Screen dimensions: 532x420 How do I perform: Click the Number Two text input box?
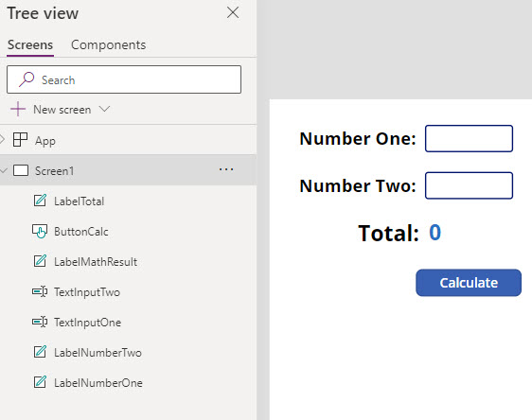(x=469, y=185)
